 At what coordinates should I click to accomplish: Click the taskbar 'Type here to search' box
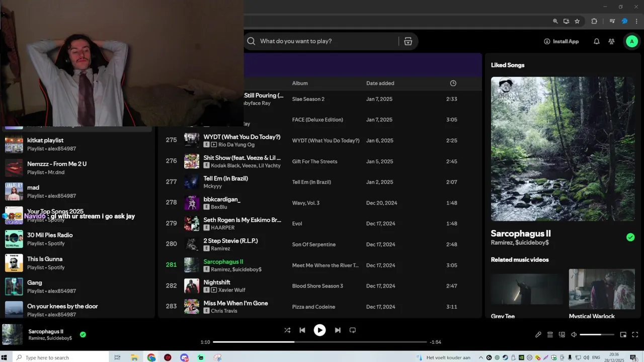60,357
